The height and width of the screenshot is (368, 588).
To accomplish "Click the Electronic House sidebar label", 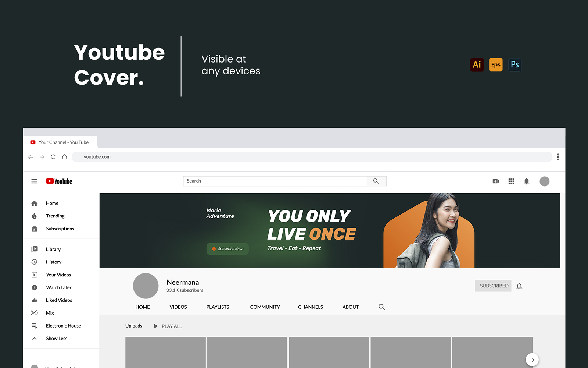I will click(x=63, y=326).
